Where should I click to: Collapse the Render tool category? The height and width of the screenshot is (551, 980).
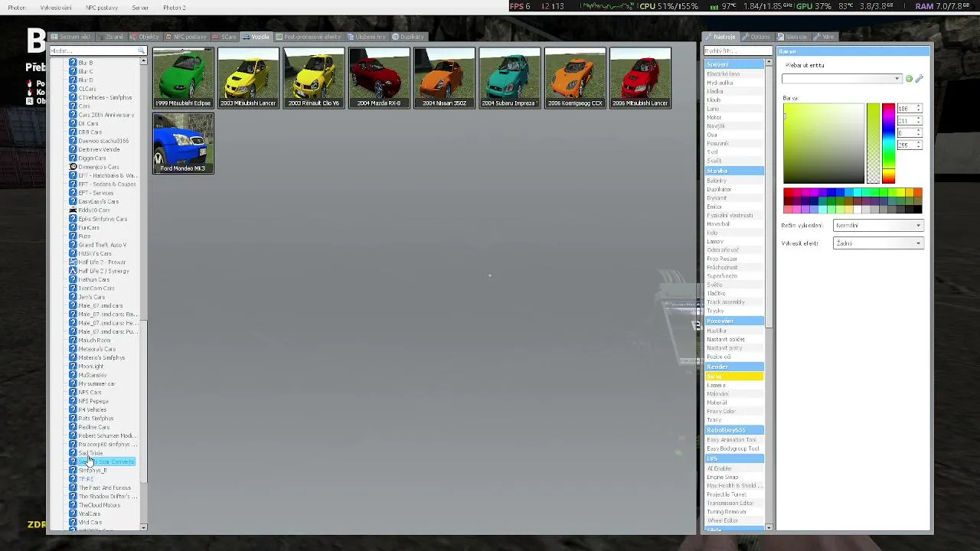coord(734,367)
